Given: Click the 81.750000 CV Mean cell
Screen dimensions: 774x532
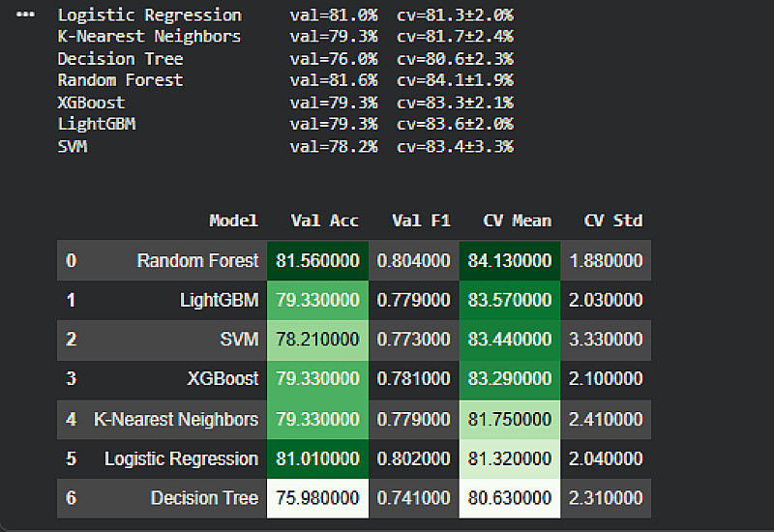Looking at the screenshot, I should point(510,420).
